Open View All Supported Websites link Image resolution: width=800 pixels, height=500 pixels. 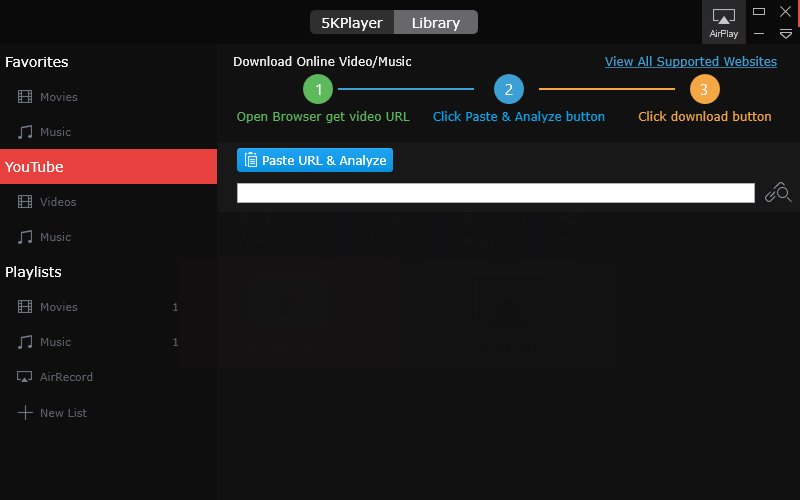point(691,62)
